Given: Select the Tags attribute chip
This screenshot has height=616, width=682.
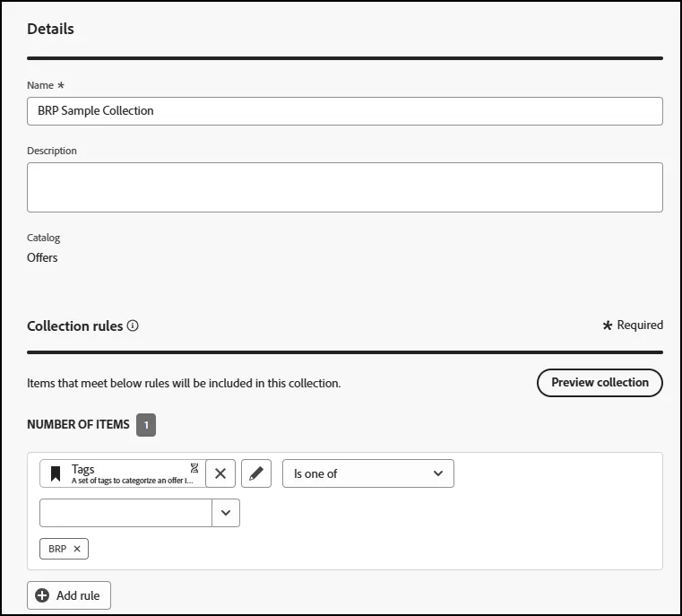Looking at the screenshot, I should 123,473.
